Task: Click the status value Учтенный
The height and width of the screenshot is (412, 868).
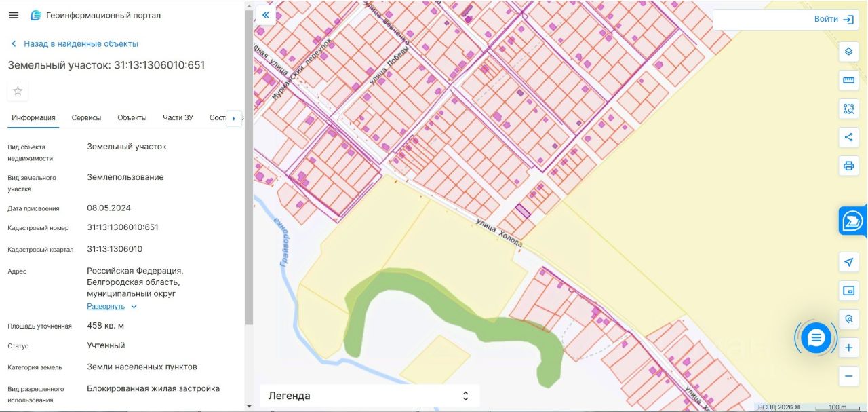Action: [x=106, y=345]
